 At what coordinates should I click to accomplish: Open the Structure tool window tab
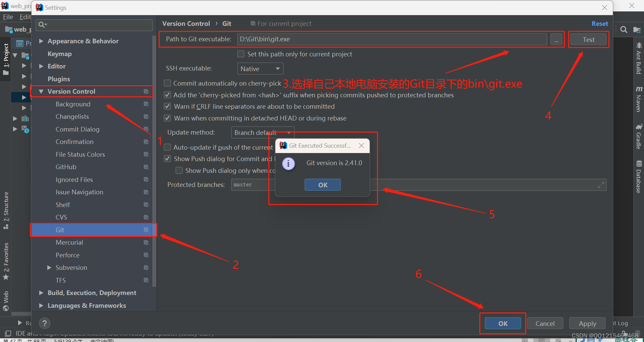coord(6,210)
